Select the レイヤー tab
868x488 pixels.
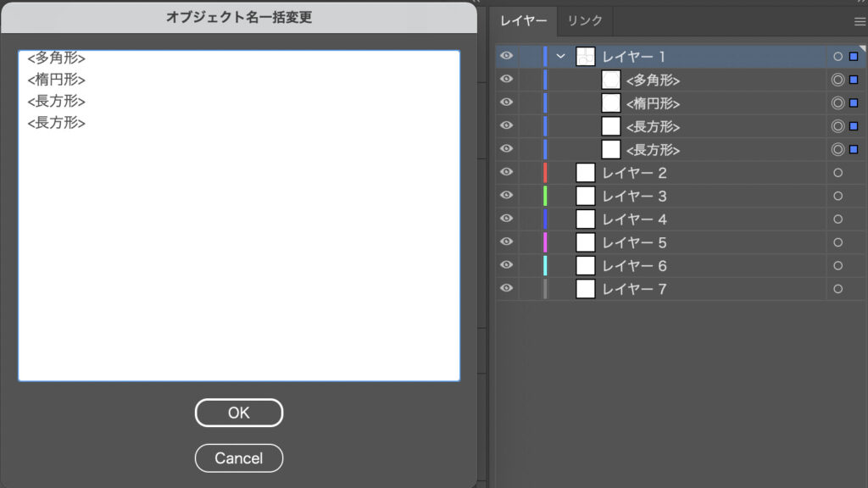[523, 21]
